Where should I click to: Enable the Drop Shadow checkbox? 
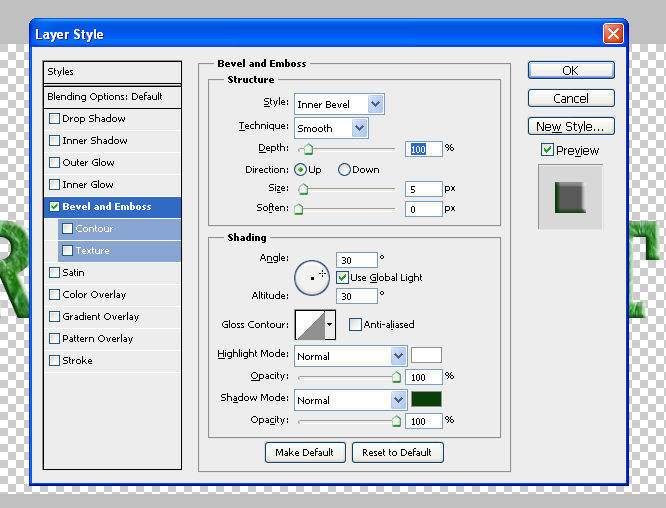point(55,119)
